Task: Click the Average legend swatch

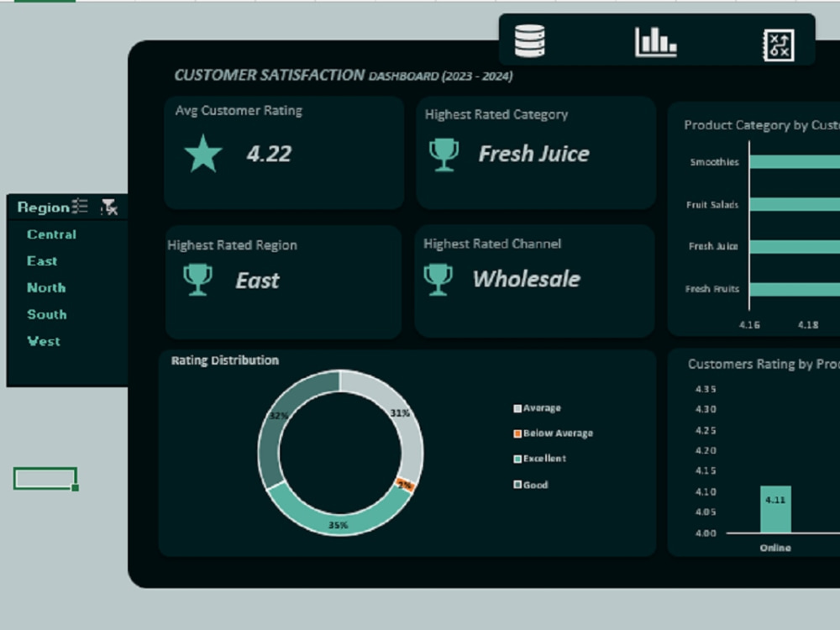Action: 517,408
